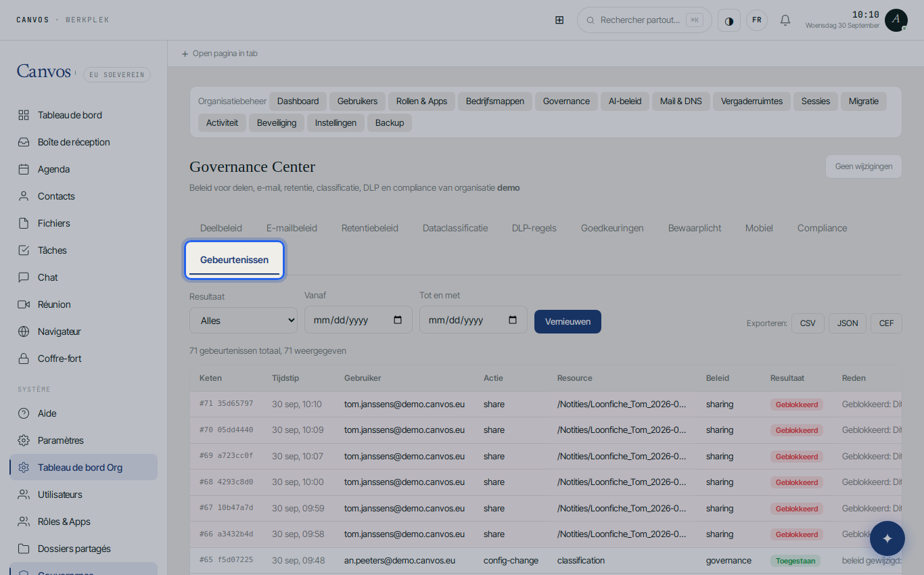Open Coffre-fort vault

[x=84, y=359]
